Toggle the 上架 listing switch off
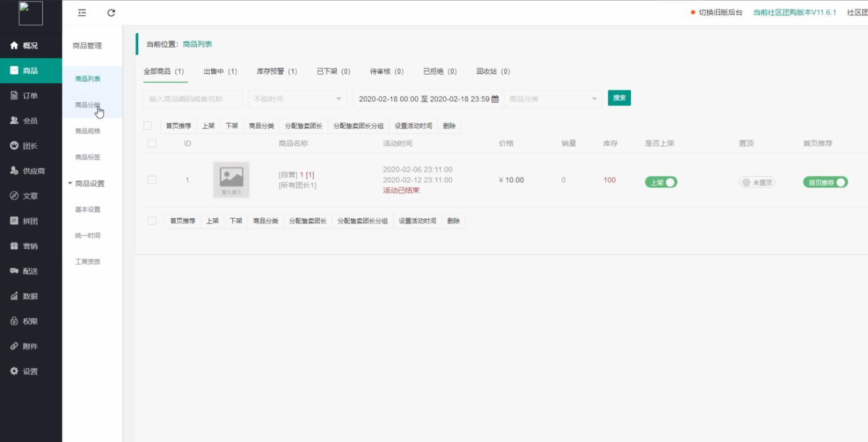 (x=661, y=182)
